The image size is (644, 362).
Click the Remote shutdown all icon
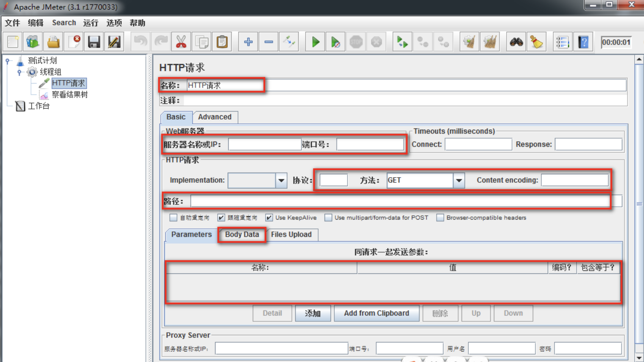[x=443, y=42]
